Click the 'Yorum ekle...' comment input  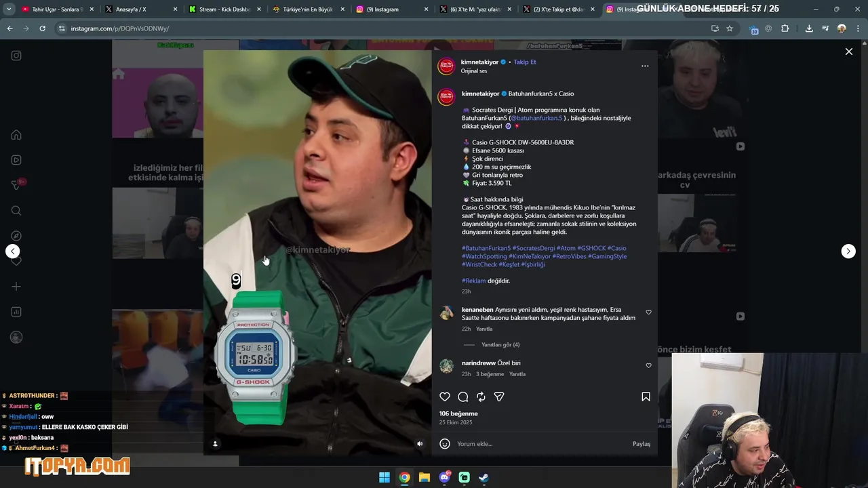(x=541, y=444)
